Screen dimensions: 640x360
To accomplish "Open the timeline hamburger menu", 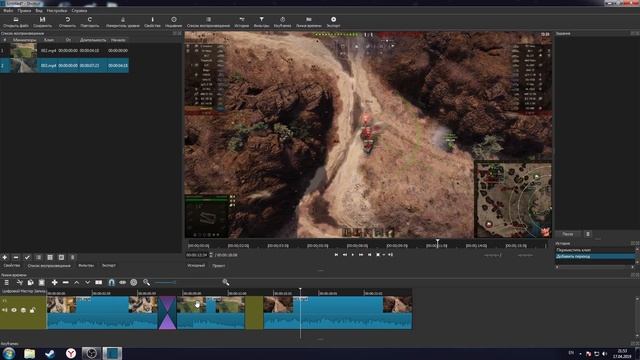I will click(x=7, y=282).
